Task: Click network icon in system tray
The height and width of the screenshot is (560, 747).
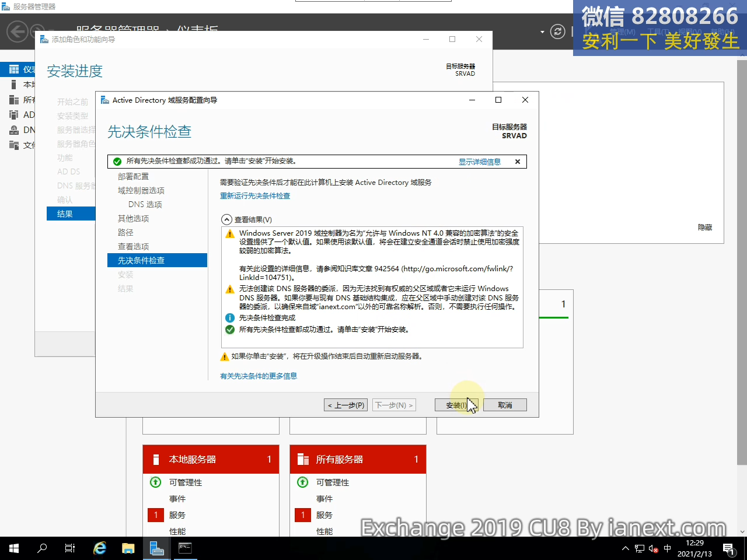Action: [x=640, y=548]
